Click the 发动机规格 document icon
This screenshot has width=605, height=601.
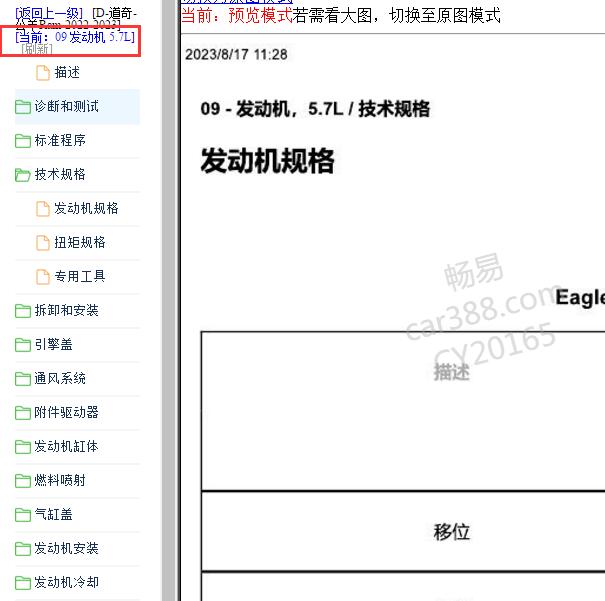coord(43,209)
